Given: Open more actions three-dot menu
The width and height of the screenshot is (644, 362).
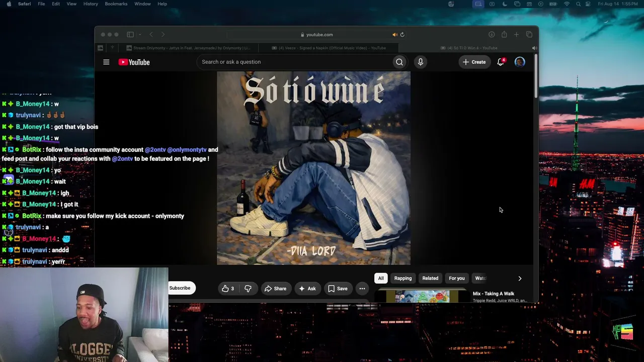Looking at the screenshot, I should tap(362, 289).
